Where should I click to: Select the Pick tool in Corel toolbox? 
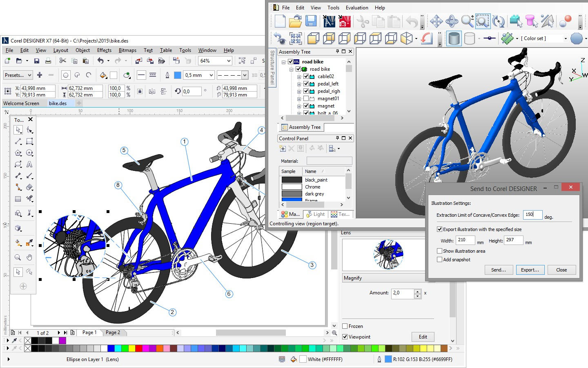pos(18,130)
